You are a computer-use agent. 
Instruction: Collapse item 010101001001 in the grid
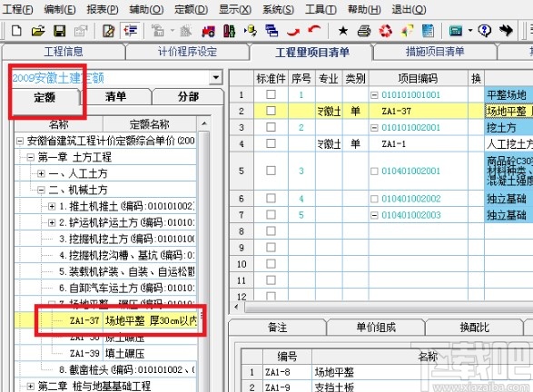pos(374,95)
